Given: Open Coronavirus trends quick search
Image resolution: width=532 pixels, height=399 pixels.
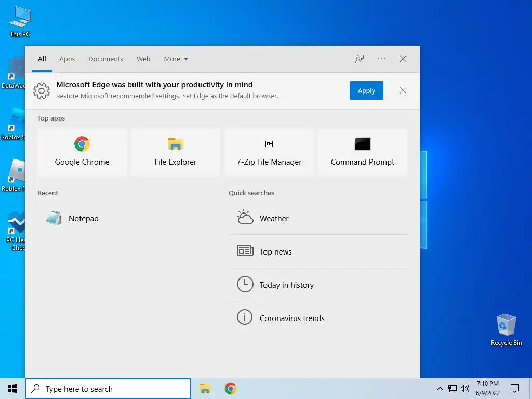Looking at the screenshot, I should tap(318, 318).
